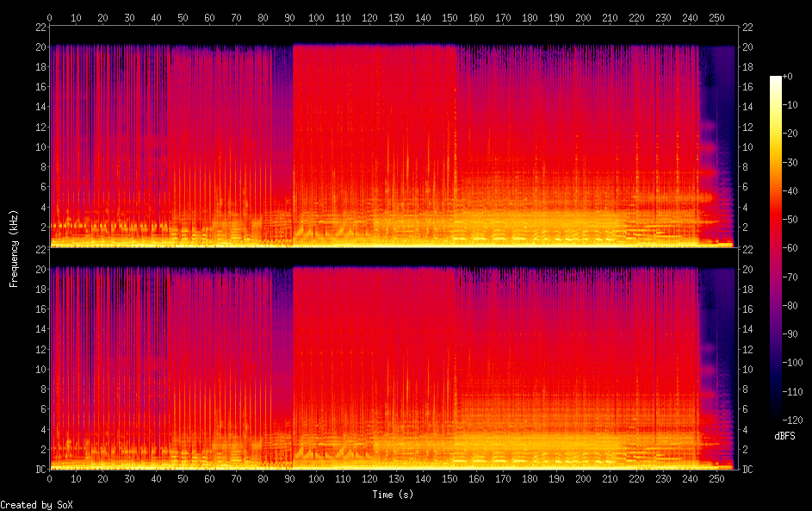This screenshot has height=511, width=812.
Task: Click the '-50' value on dBFS scale
Action: coord(790,219)
